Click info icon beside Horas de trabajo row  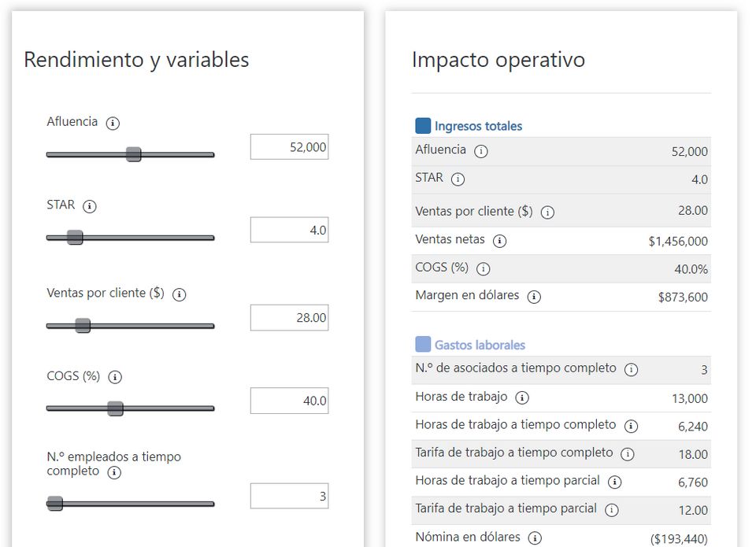[521, 398]
